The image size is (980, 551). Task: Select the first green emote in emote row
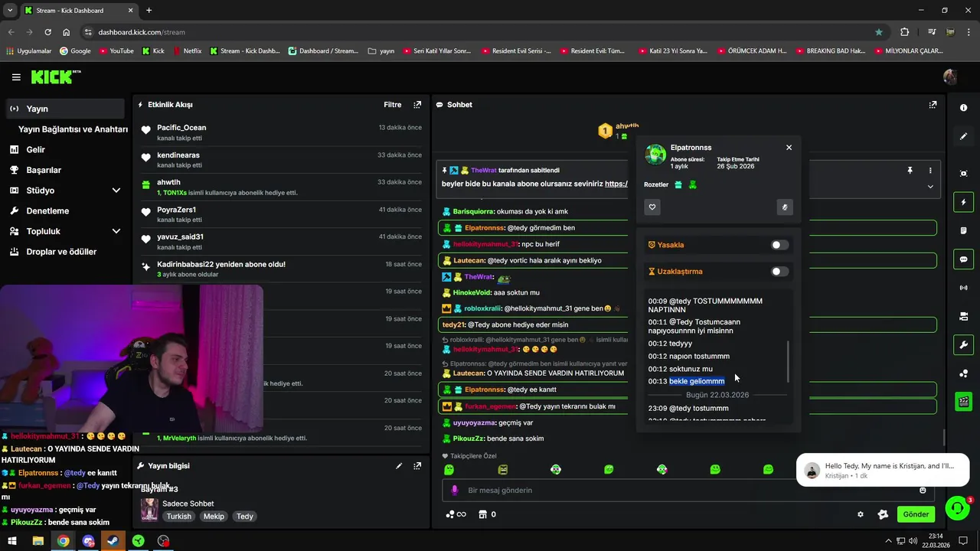click(449, 469)
